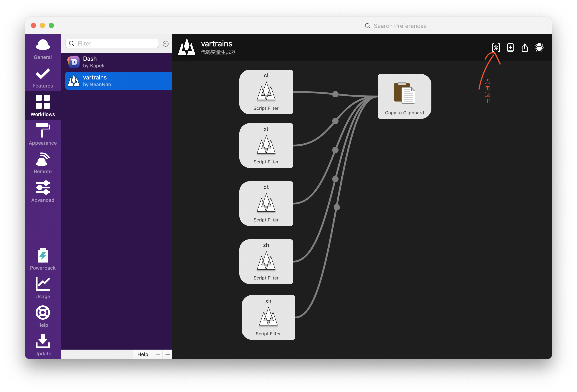
Task: Open the Usage statistics section
Action: coord(43,288)
